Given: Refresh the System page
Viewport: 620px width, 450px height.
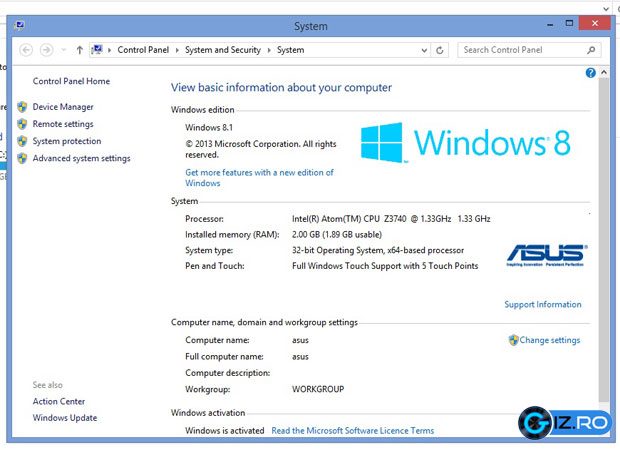Looking at the screenshot, I should pos(440,50).
